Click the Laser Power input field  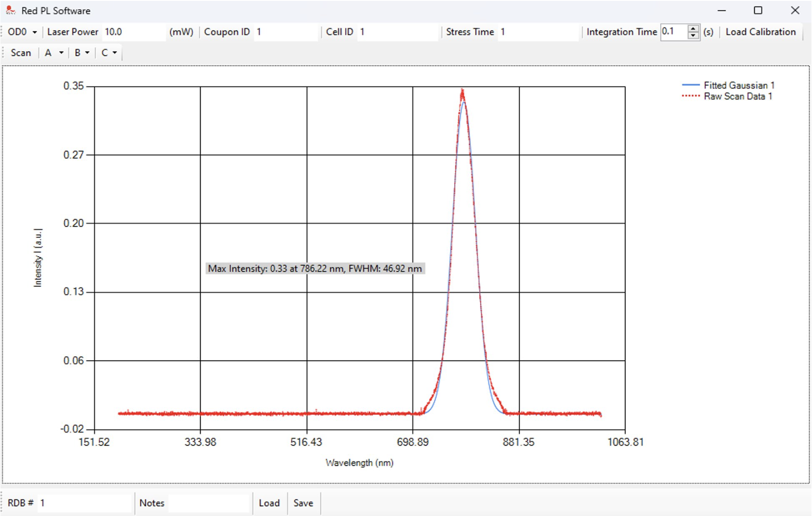click(133, 32)
